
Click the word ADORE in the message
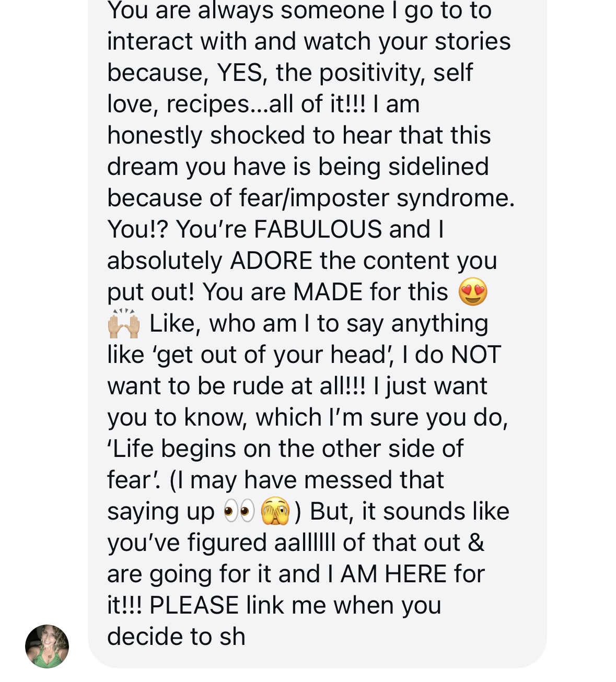pos(271,261)
